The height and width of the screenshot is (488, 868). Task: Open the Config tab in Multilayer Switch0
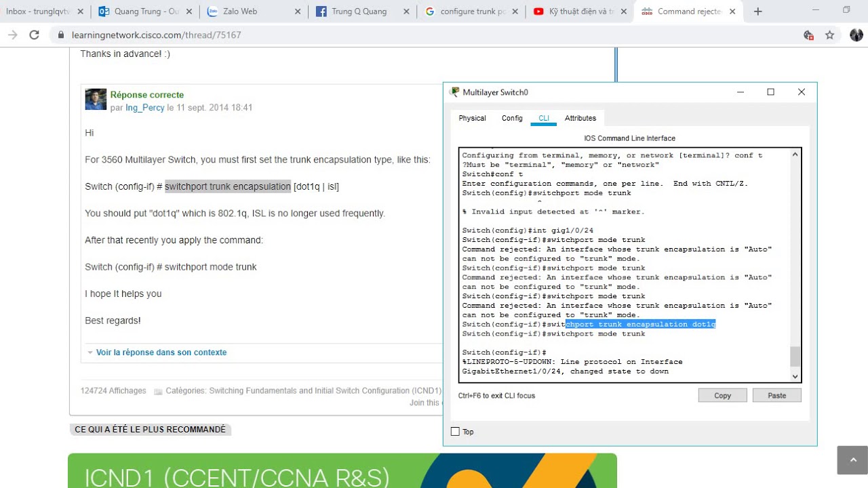point(512,118)
